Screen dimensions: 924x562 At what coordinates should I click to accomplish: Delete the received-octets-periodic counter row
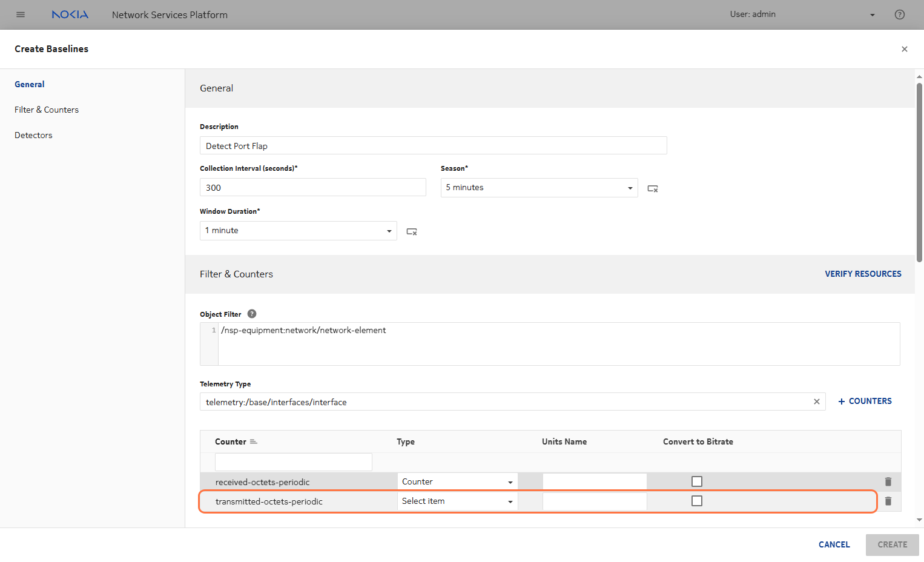888,481
